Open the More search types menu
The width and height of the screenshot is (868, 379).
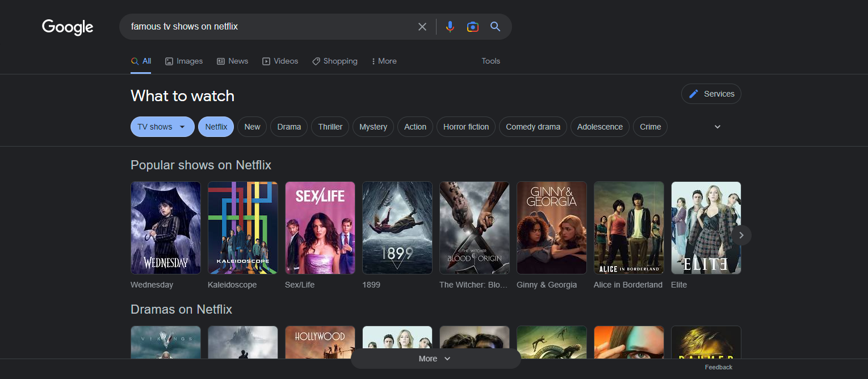[384, 61]
